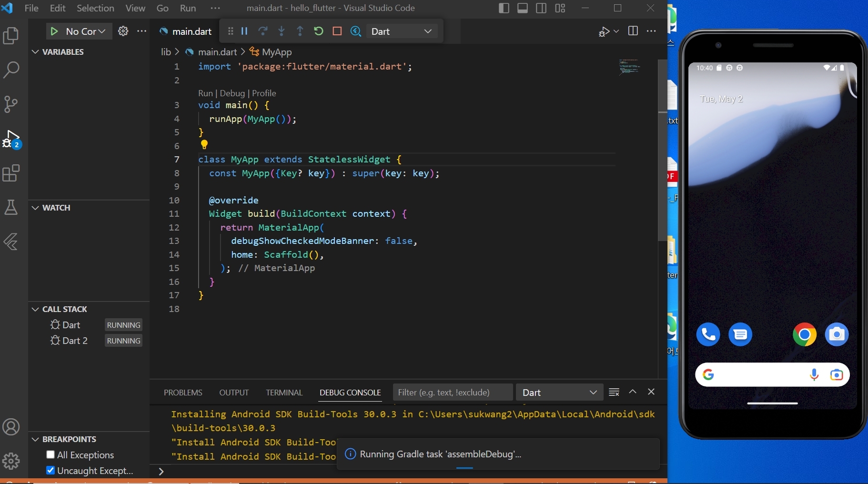Click the run/debug icon in editor title

pos(604,31)
